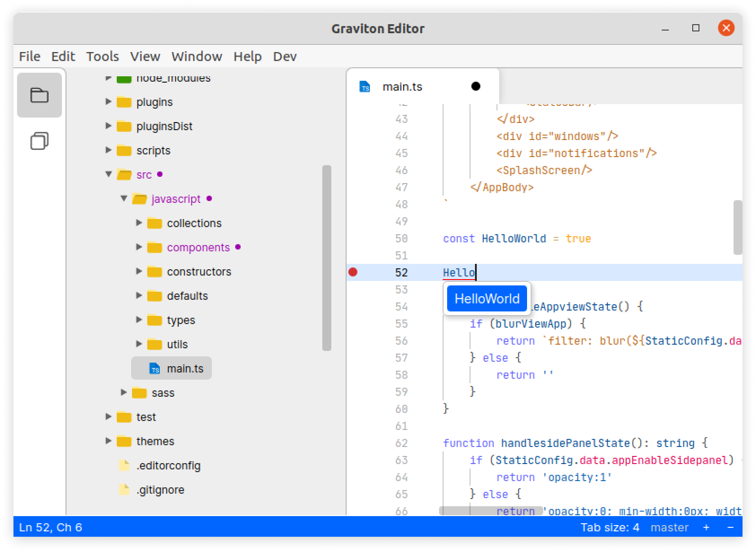Click the .editorconfig file icon
This screenshot has height=552, width=756.
pos(124,465)
